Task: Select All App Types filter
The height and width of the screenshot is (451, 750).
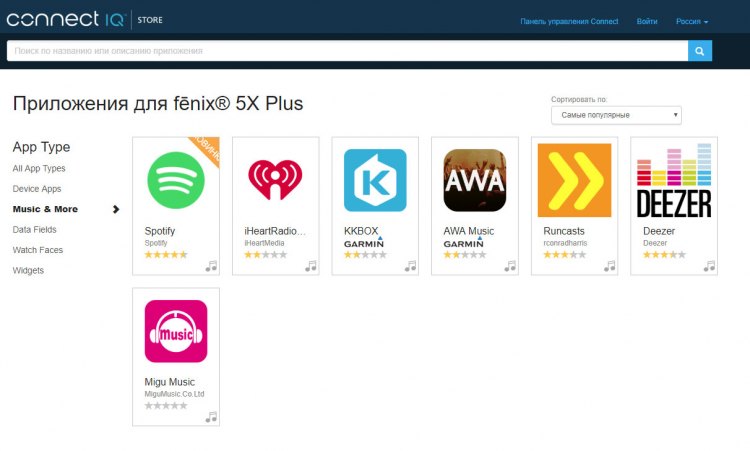Action: [x=39, y=168]
